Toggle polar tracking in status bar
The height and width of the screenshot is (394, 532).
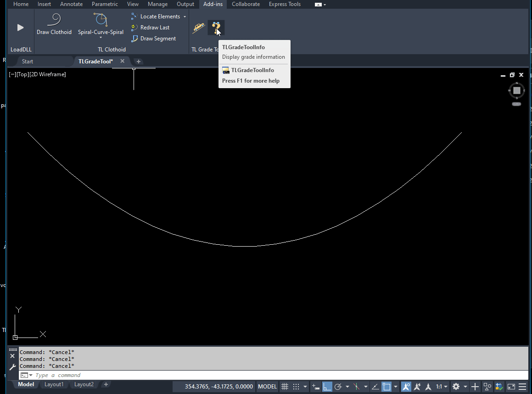[x=338, y=387]
